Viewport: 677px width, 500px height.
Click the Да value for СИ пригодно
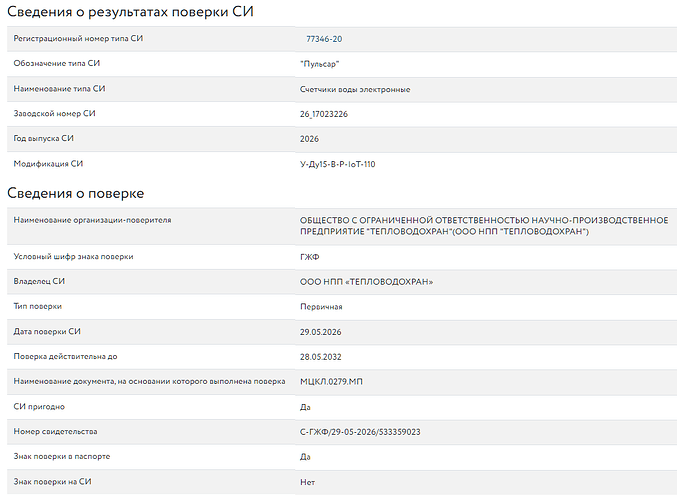pyautogui.click(x=305, y=407)
